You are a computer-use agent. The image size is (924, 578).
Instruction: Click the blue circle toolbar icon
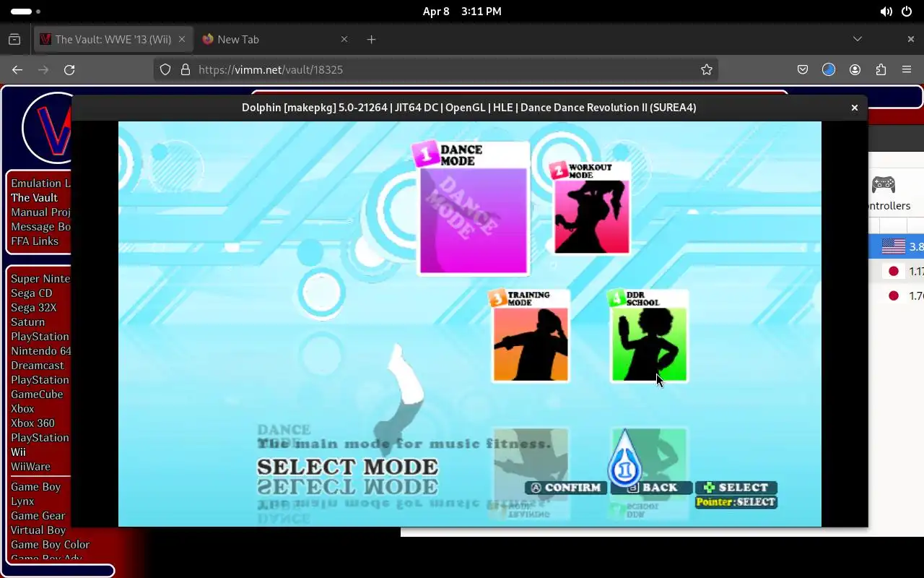pyautogui.click(x=829, y=69)
